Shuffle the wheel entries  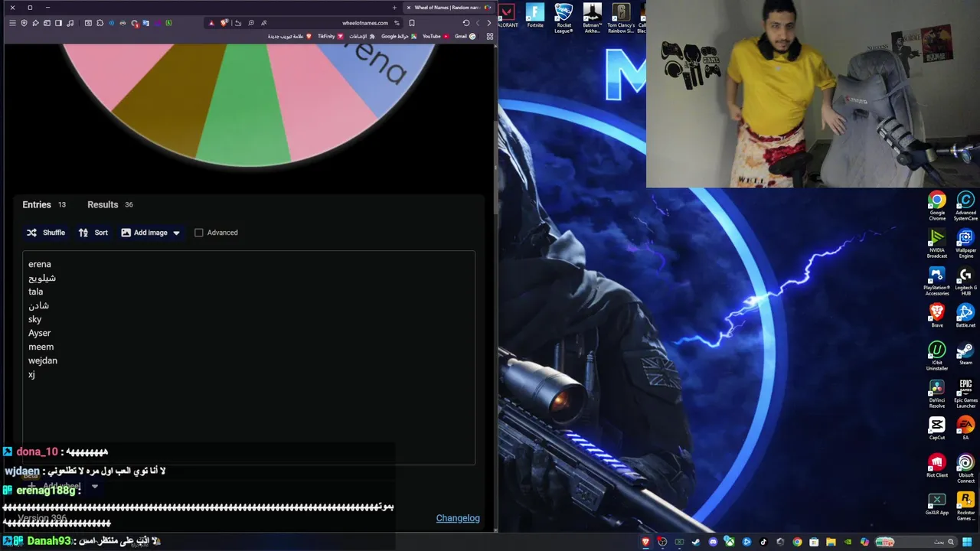coord(46,233)
